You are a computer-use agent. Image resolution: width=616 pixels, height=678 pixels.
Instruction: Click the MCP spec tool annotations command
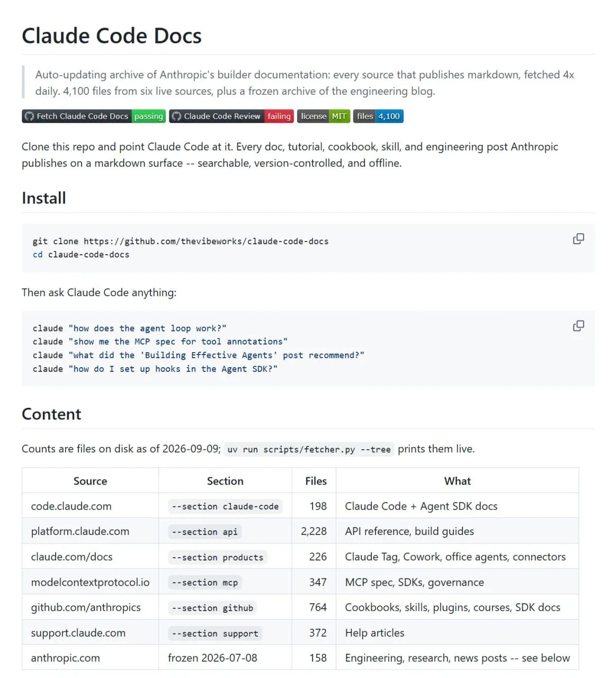160,342
